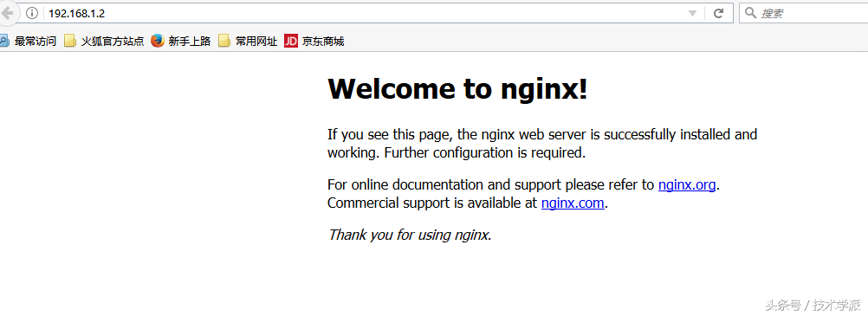
Task: Open the 新手上路 Firefox bookmark
Action: tap(181, 41)
